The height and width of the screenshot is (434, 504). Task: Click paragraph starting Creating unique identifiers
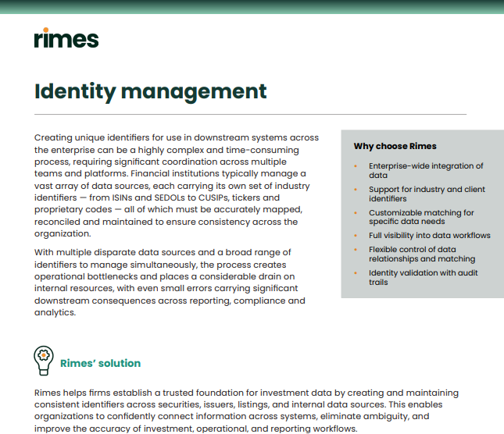click(177, 186)
